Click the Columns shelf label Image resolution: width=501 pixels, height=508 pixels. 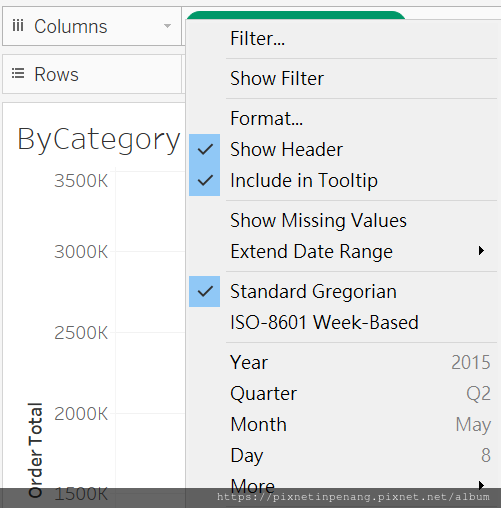tap(71, 26)
